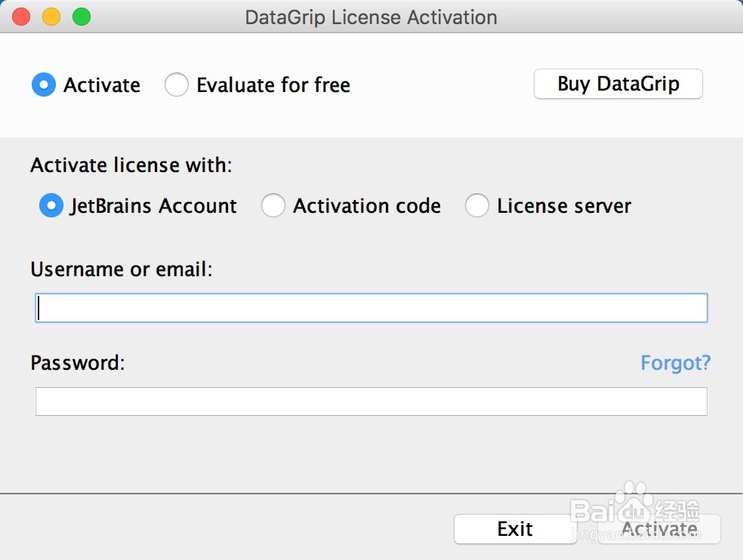Click the Activate button at bottom

tap(658, 529)
